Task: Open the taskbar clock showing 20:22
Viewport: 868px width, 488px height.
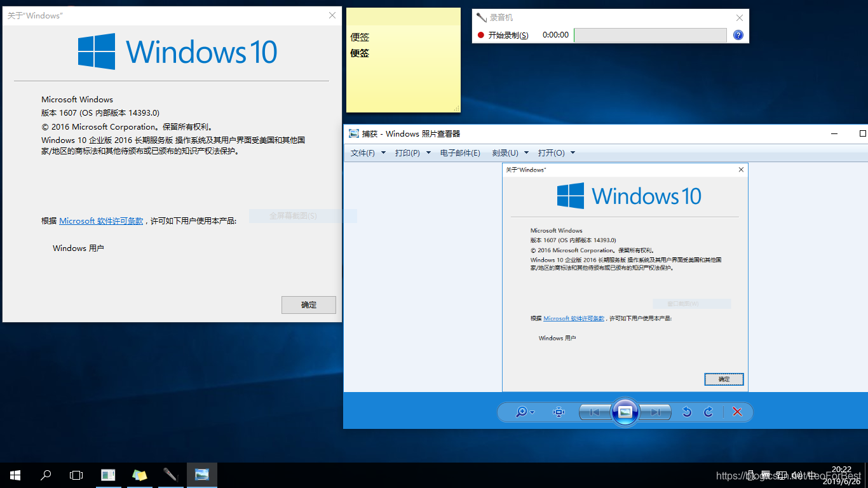Action: (x=841, y=475)
